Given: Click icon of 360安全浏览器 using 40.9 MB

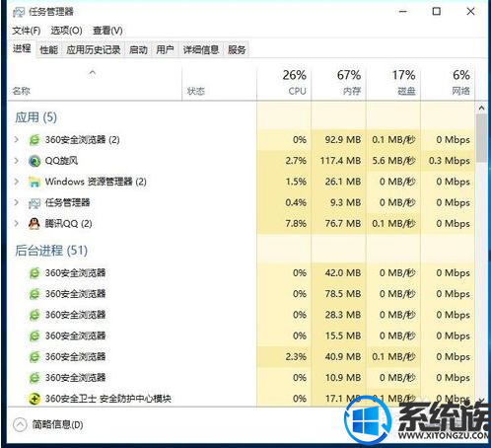Looking at the screenshot, I should [x=35, y=357].
